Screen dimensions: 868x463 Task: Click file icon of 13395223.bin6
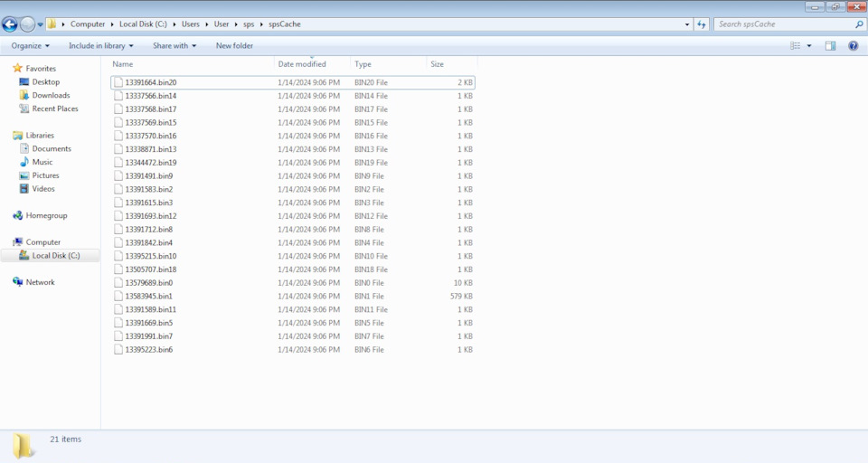[x=118, y=349]
